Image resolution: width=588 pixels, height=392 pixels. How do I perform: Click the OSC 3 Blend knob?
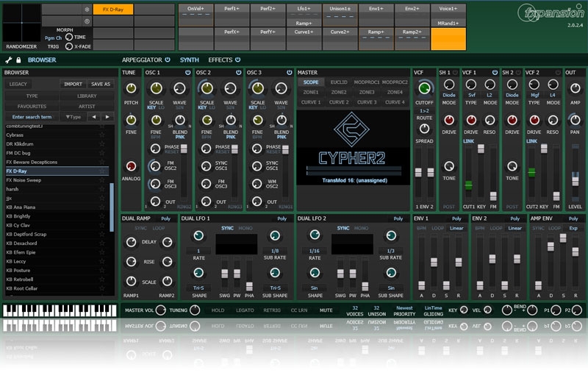[282, 120]
